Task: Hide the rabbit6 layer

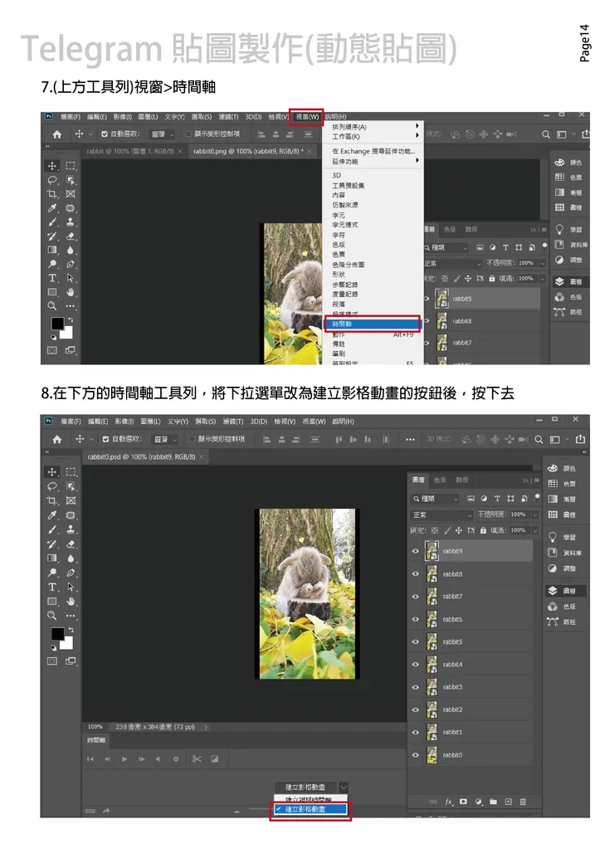Action: tap(415, 619)
